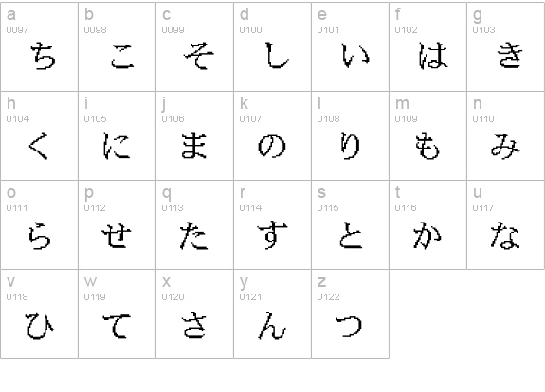Pick the は glyph labeled 0102
Screen dimensions: 545x392
(x=433, y=56)
